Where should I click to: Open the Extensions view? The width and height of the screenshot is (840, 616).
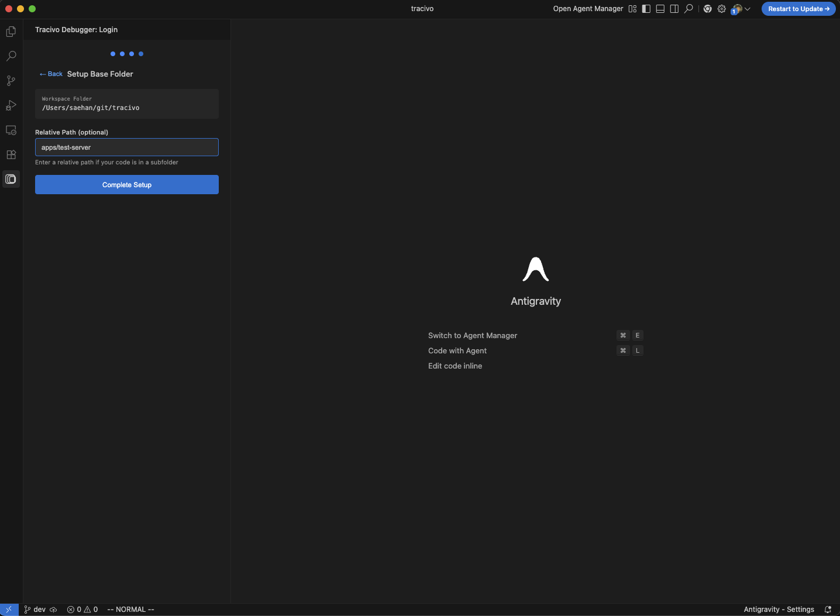click(11, 154)
